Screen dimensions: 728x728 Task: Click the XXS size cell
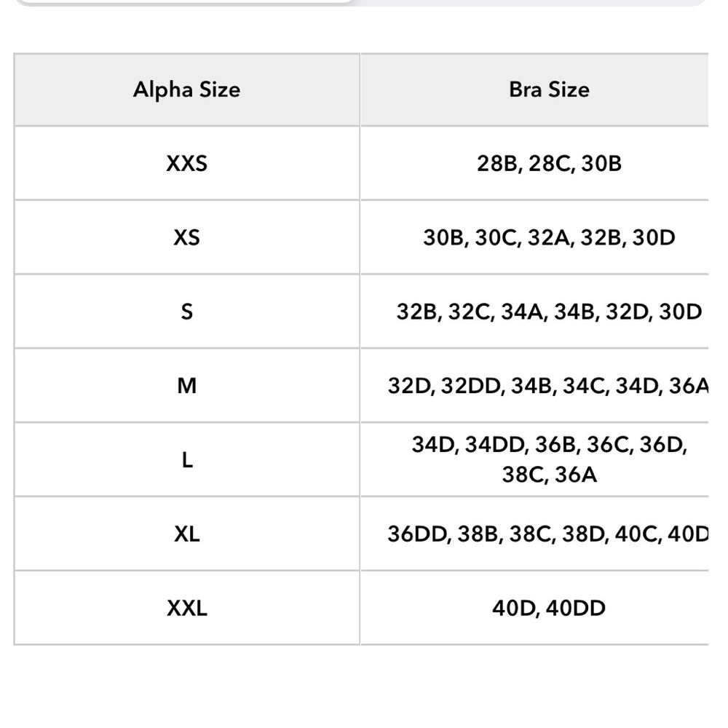(x=186, y=163)
